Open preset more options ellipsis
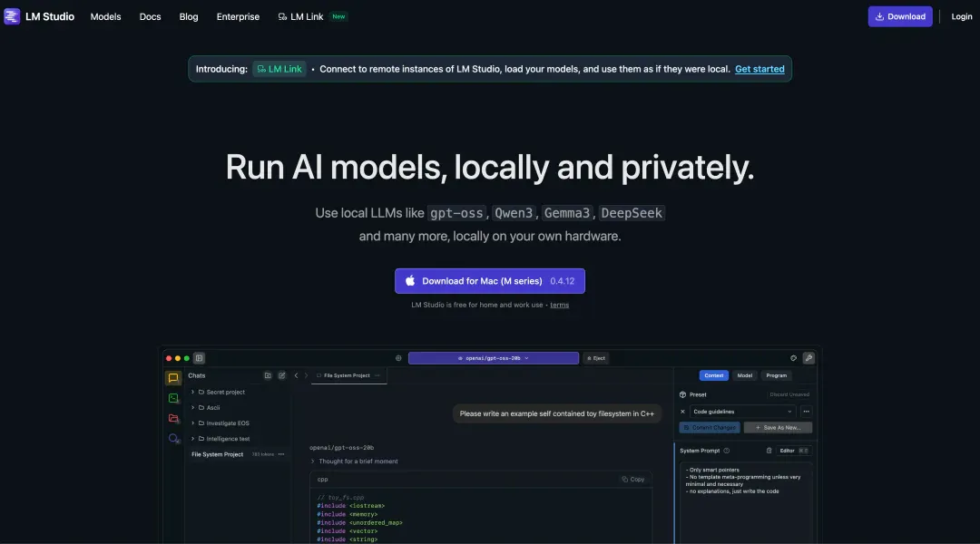The width and height of the screenshot is (980, 544). pyautogui.click(x=807, y=412)
